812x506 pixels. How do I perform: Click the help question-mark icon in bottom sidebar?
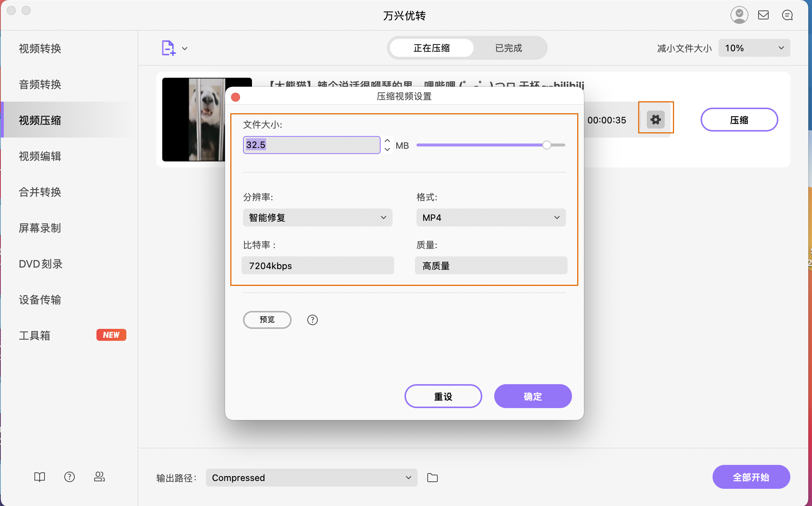click(x=69, y=476)
